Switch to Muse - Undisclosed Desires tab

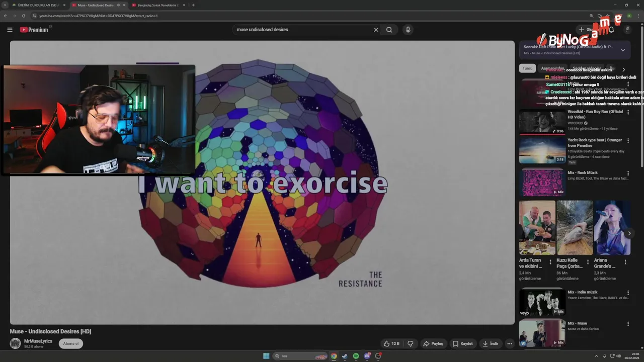(96, 5)
